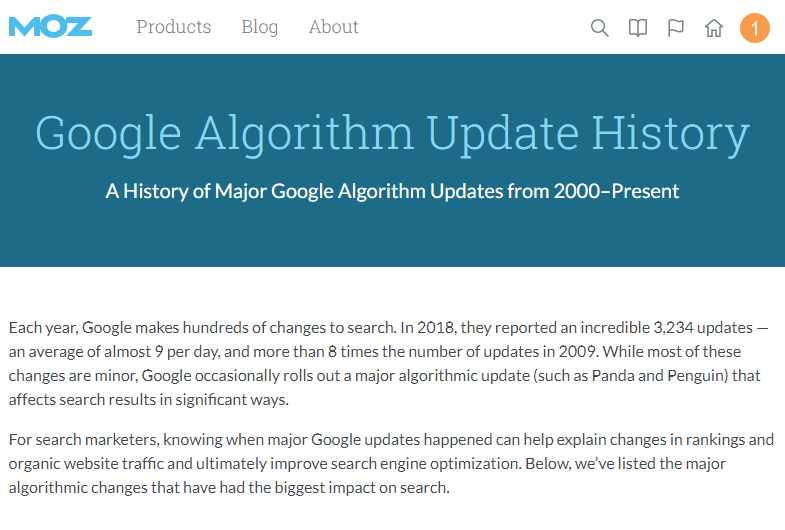Click the subtitle about Major Google Algorithm Updates
Image resolution: width=785 pixels, height=530 pixels.
pos(392,190)
